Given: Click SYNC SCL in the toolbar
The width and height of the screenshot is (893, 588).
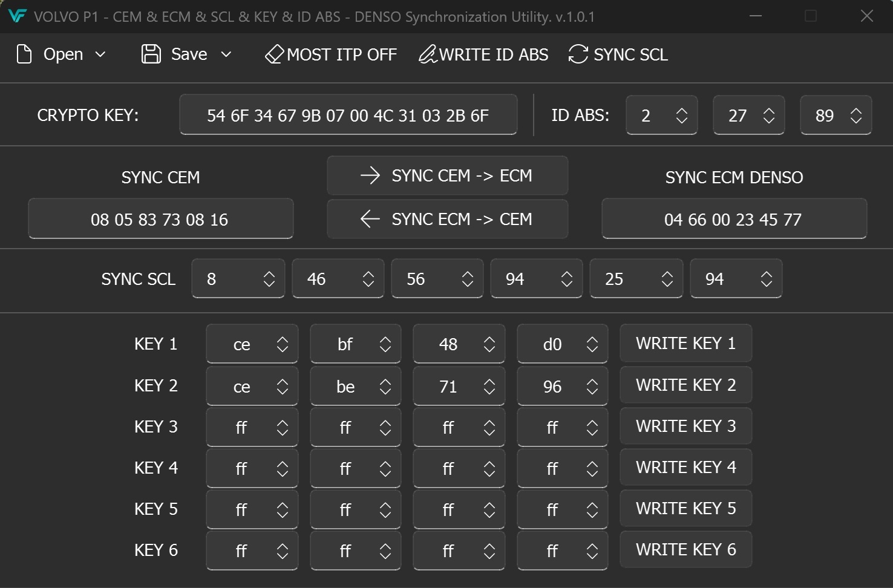Looking at the screenshot, I should tap(618, 54).
